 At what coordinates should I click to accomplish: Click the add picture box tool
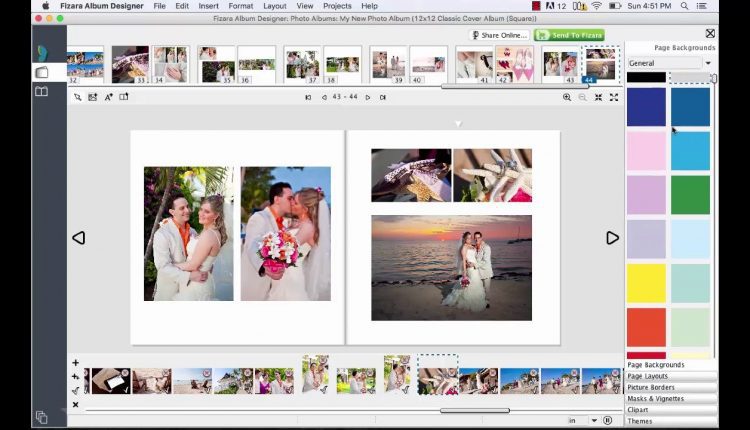93,97
